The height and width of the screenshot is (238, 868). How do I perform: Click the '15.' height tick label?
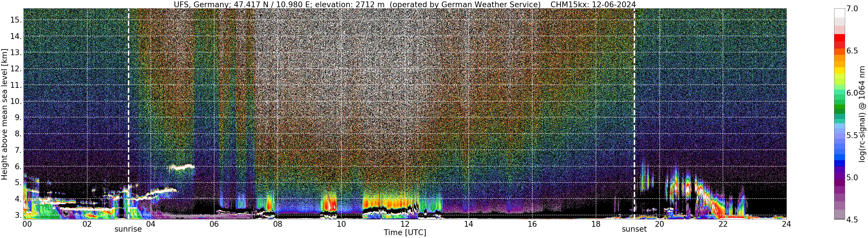[16, 20]
